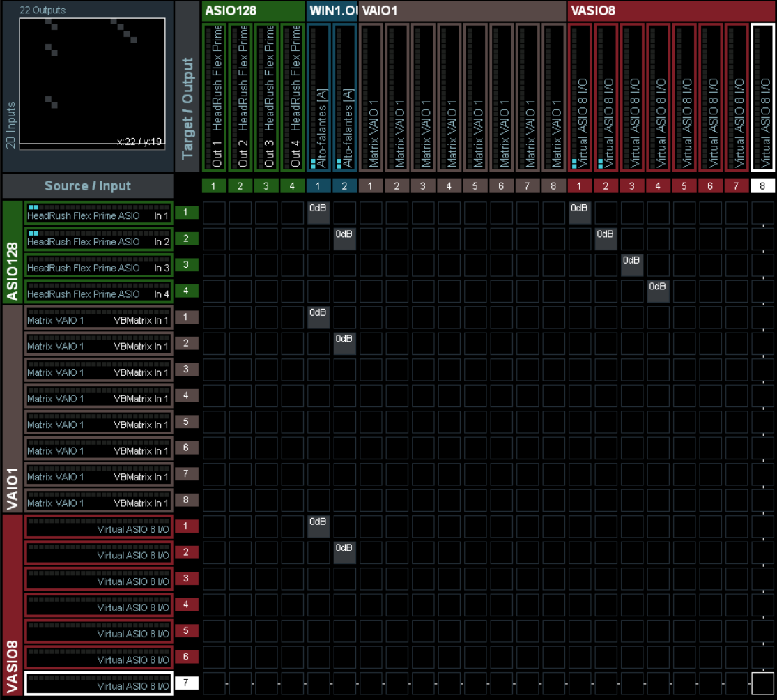Image resolution: width=777 pixels, height=700 pixels.
Task: Click the Source / Input header label
Action: click(x=88, y=186)
